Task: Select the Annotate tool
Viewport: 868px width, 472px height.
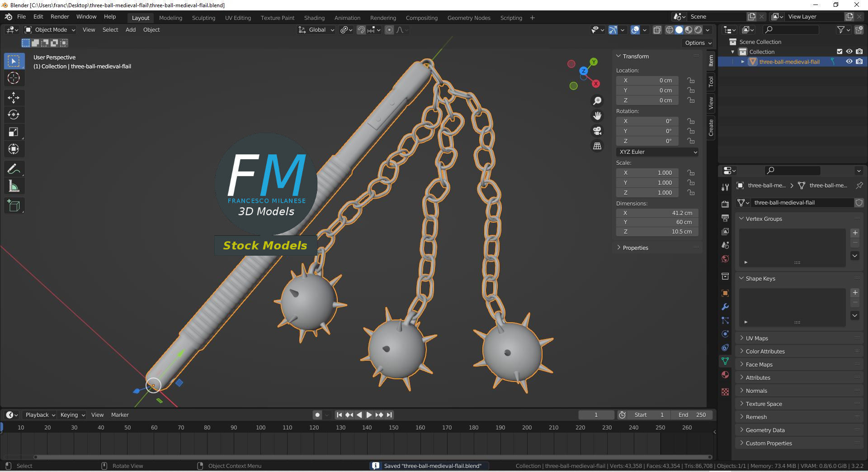Action: [x=14, y=168]
